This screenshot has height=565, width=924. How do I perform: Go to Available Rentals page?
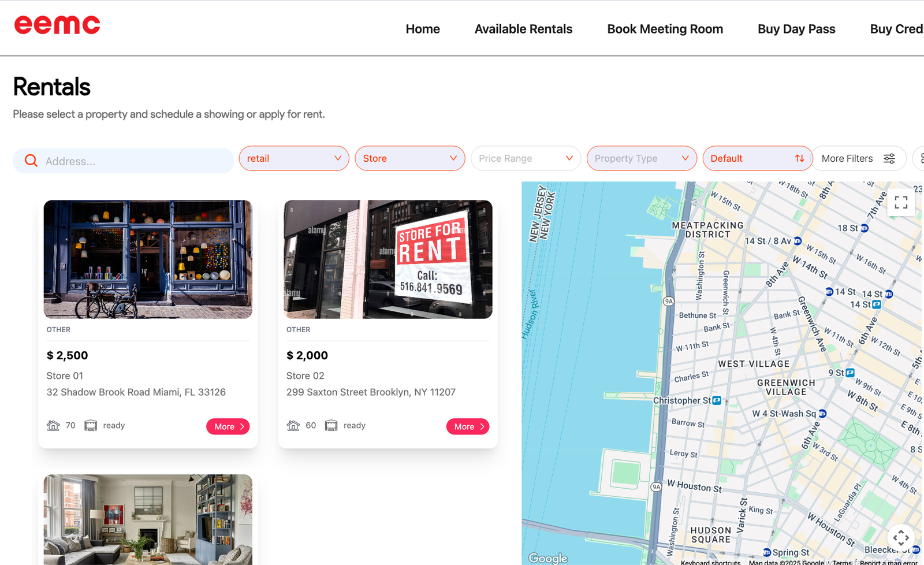tap(523, 29)
